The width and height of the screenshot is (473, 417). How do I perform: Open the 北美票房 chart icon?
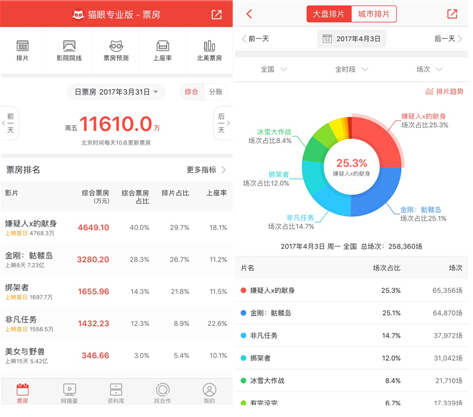coord(209,46)
